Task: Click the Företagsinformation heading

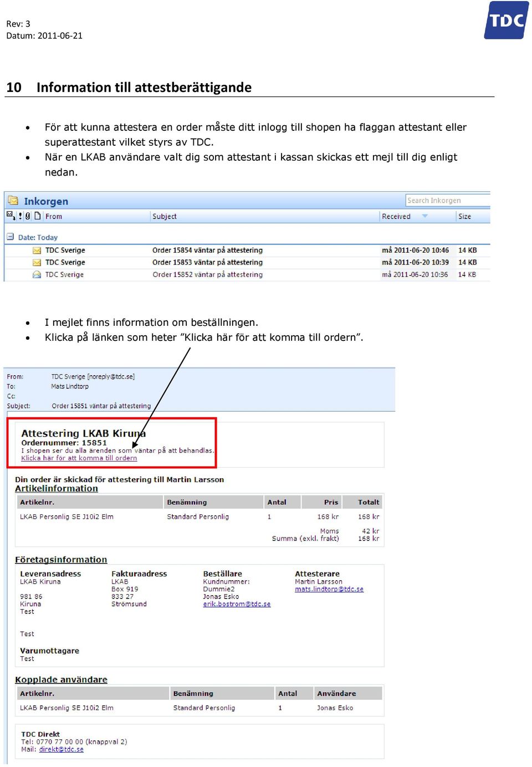Action: (x=61, y=560)
